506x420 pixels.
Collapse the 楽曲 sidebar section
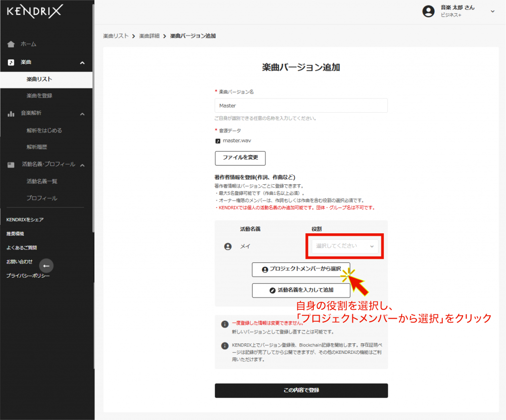click(x=82, y=63)
